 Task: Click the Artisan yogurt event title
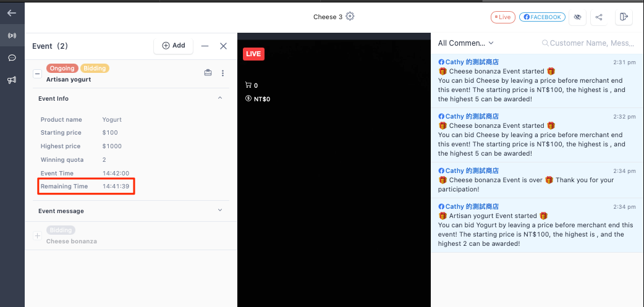pos(69,79)
